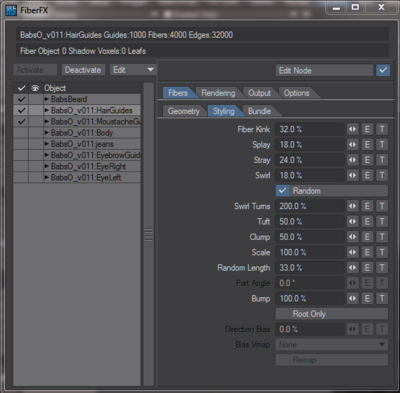400x393 pixels.
Task: Toggle the Edit Node checkbox
Action: point(383,70)
